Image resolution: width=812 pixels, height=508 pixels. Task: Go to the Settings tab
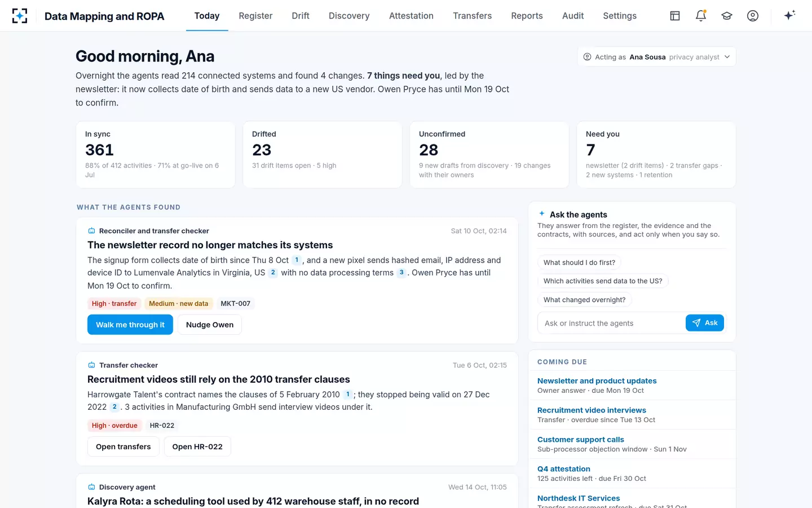[620, 16]
